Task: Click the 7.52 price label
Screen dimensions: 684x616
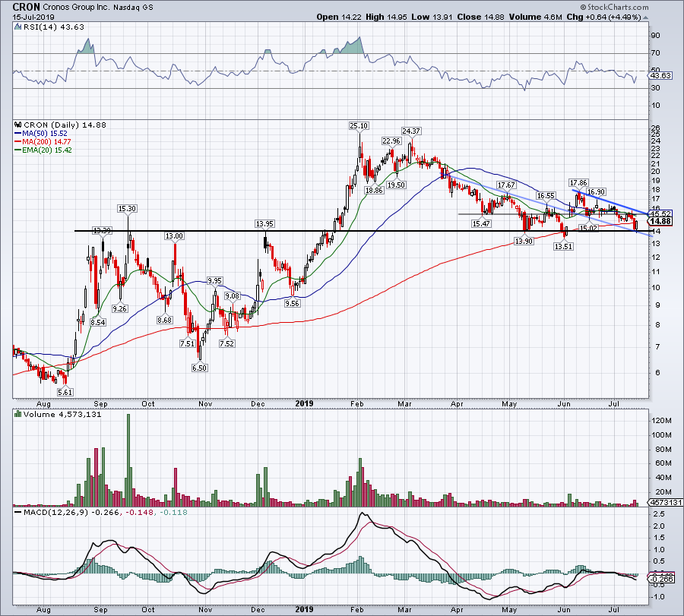Action: pyautogui.click(x=226, y=343)
